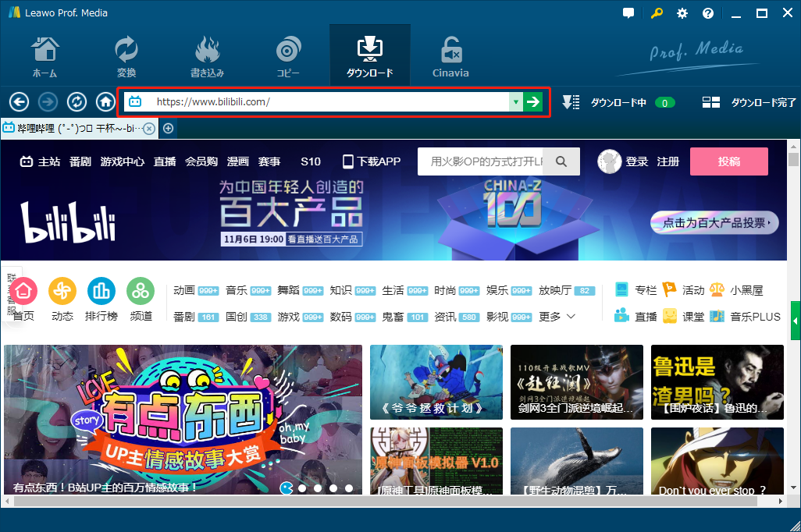Viewport: 801px width, 532px height.
Task: Click the pink 投稿 button
Action: coord(729,161)
